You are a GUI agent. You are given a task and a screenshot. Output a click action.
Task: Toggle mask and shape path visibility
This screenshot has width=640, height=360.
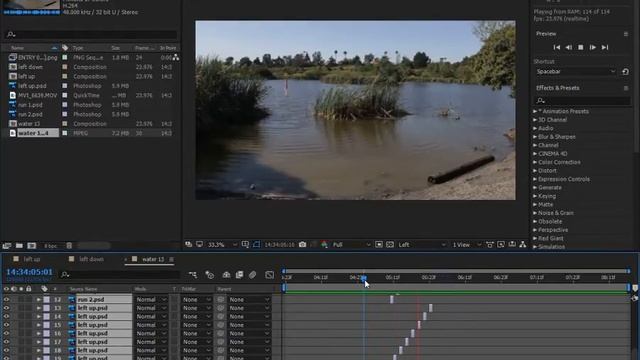coord(256,244)
